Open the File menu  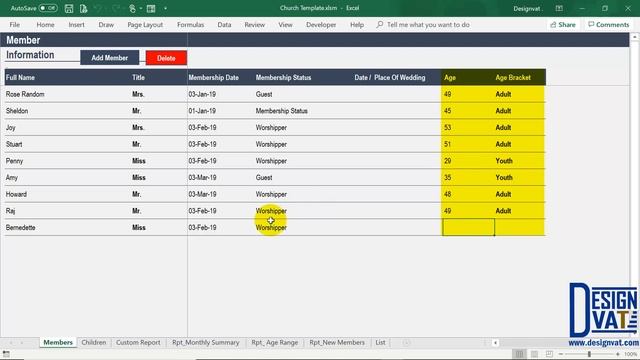[x=15, y=24]
